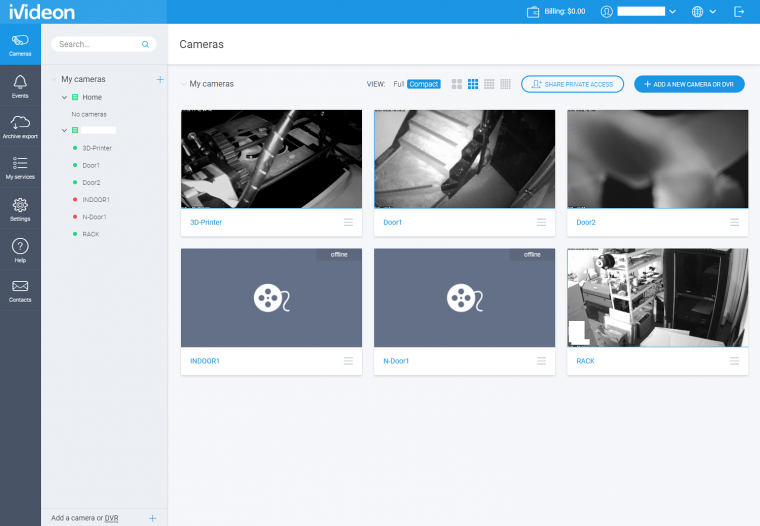Viewport: 760px width, 526px height.
Task: Open user account dropdown arrow
Action: pyautogui.click(x=672, y=12)
